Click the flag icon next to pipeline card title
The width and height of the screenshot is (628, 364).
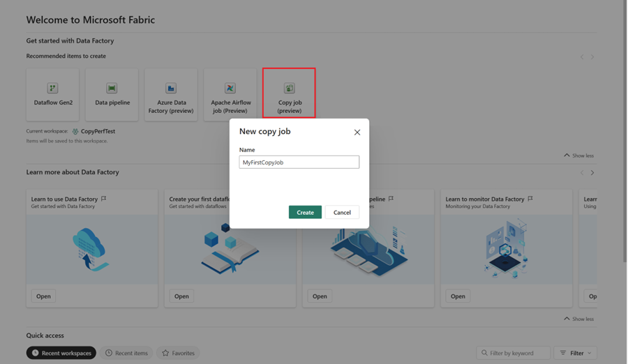(x=391, y=199)
